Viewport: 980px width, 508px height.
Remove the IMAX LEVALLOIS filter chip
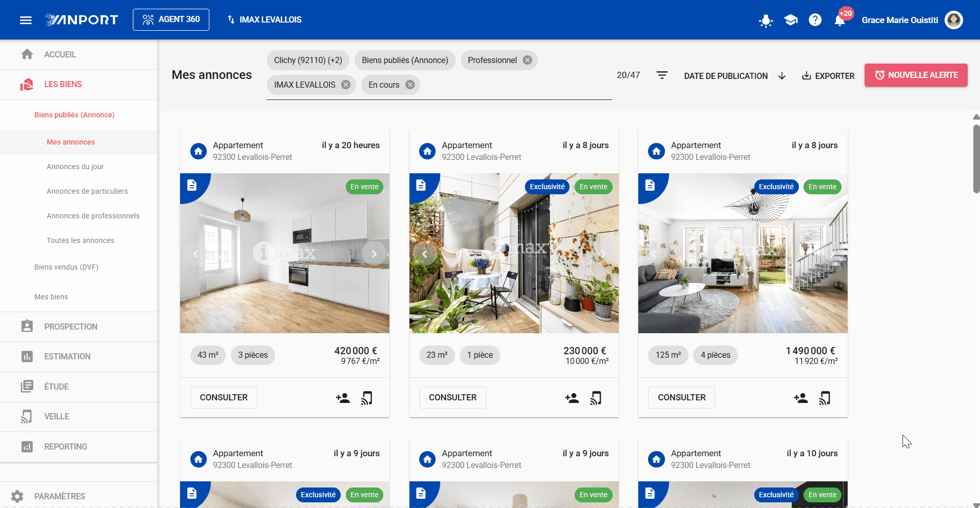tap(346, 85)
